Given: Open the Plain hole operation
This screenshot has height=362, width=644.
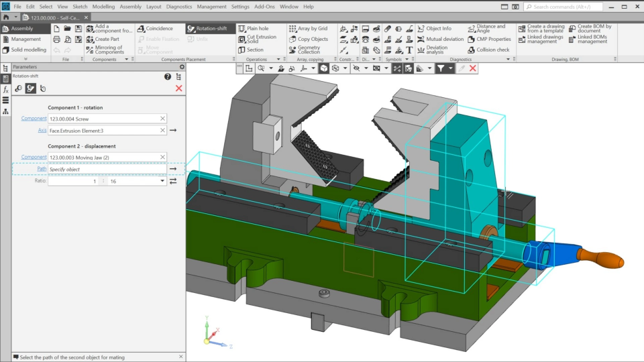Looking at the screenshot, I should click(x=253, y=29).
